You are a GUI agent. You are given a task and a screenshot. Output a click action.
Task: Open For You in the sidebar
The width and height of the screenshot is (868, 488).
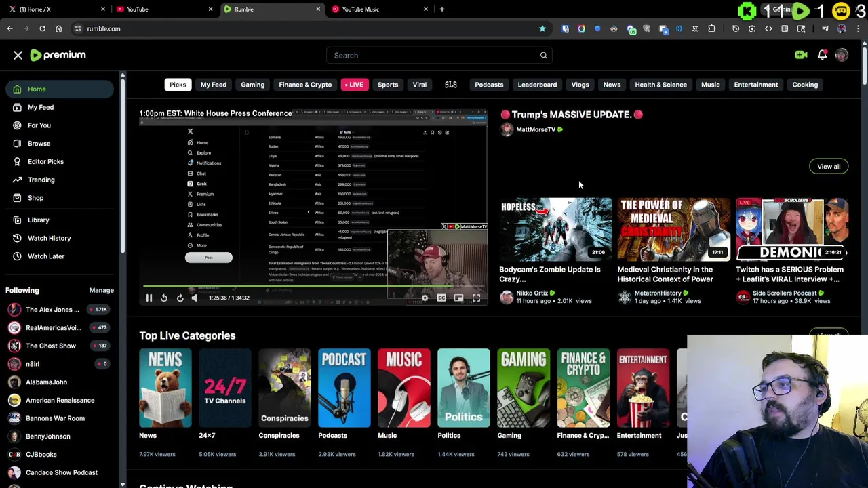pos(60,125)
